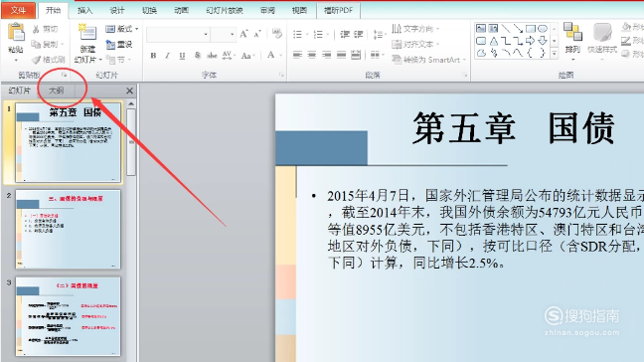Screen dimensions: 644x362
Task: Select the rectangle shape in gallery
Action: [531, 29]
